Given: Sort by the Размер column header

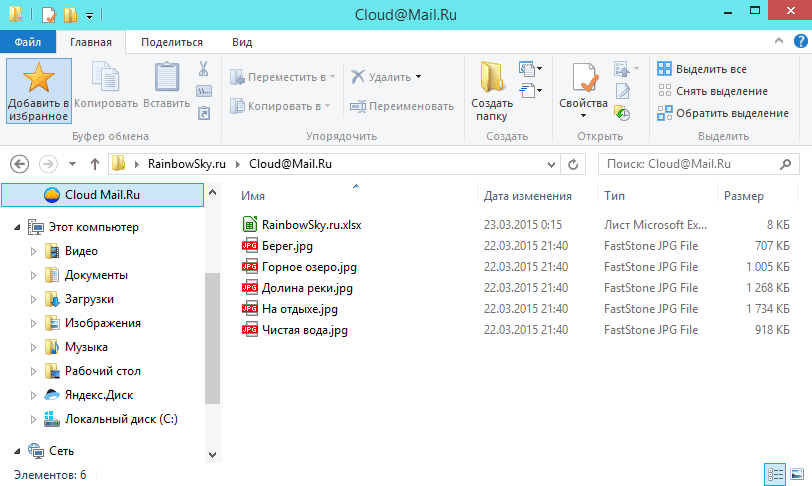Looking at the screenshot, I should (x=744, y=196).
